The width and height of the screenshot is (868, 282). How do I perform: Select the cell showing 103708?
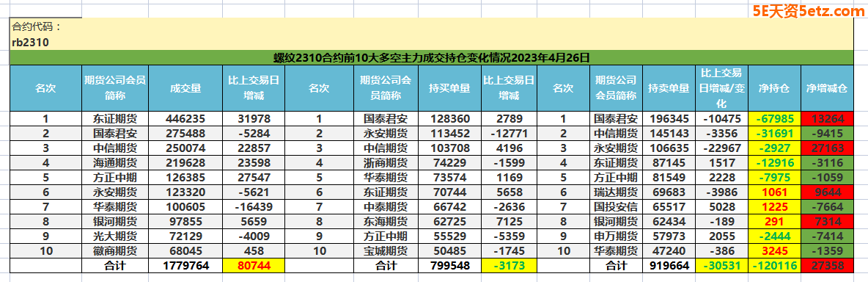coord(450,148)
